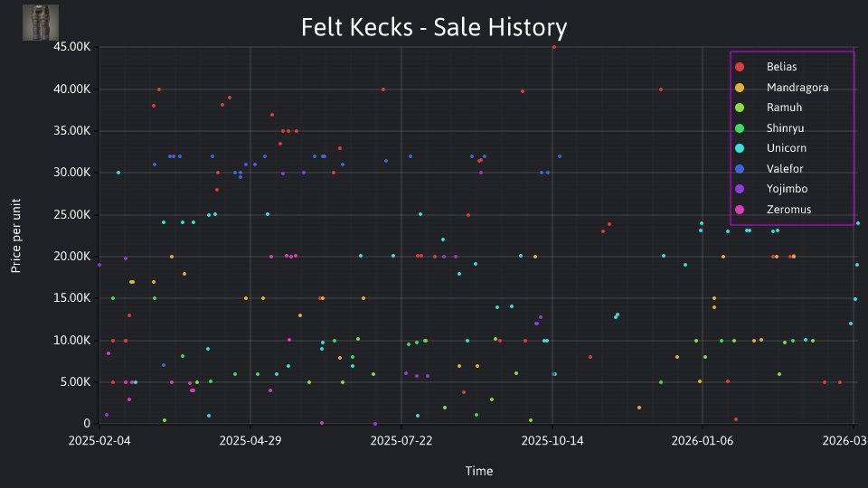Click the 2026-01-06 x-axis date label
This screenshot has height=488, width=868.
click(703, 441)
